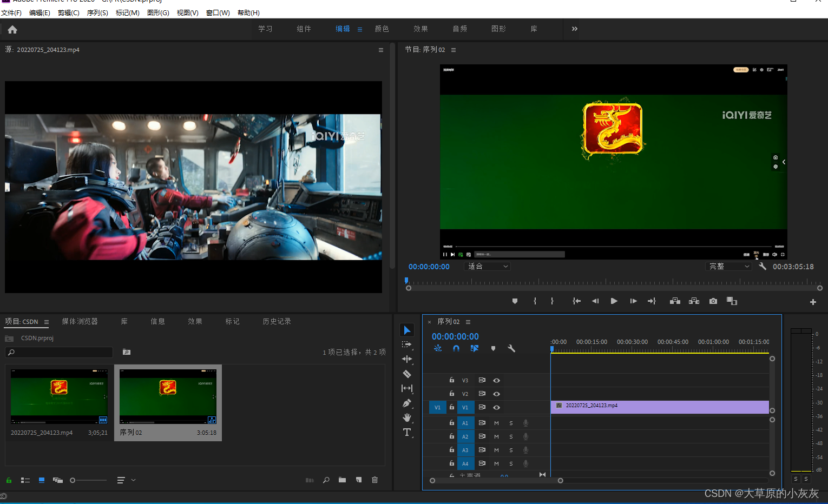Viewport: 828px width, 504px height.
Task: Go to In point
Action: [577, 301]
